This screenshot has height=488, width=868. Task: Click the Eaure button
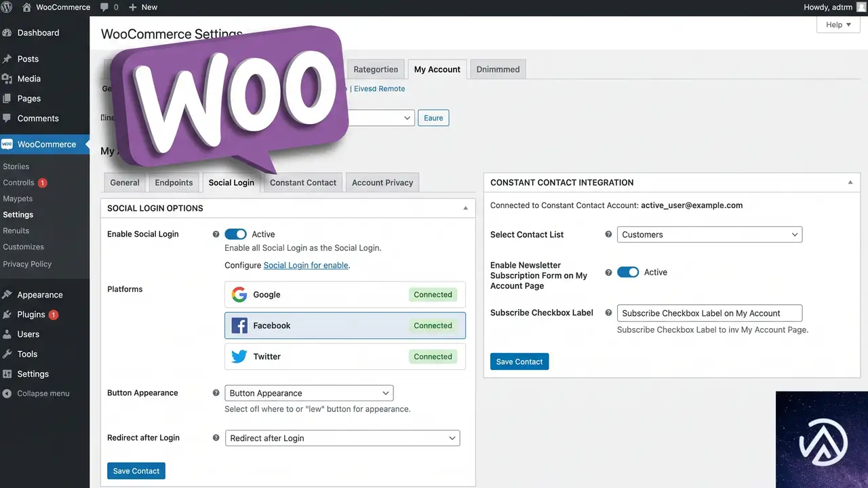point(433,118)
